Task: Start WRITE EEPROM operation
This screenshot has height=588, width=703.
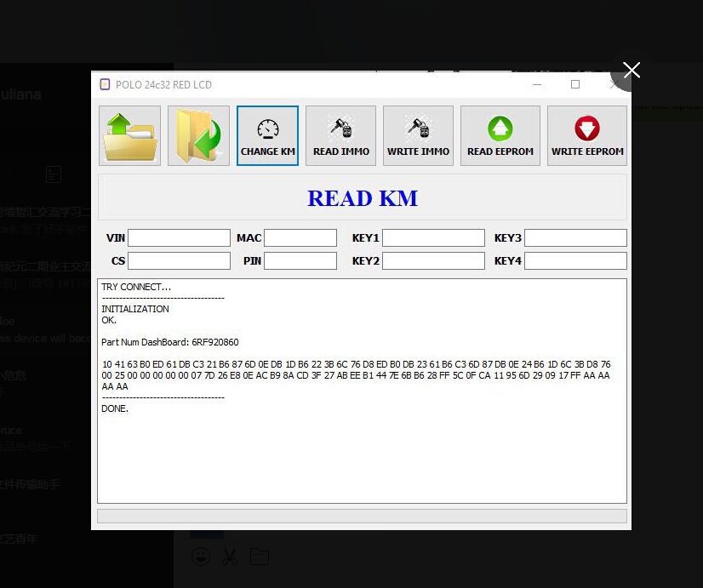Action: (586, 135)
